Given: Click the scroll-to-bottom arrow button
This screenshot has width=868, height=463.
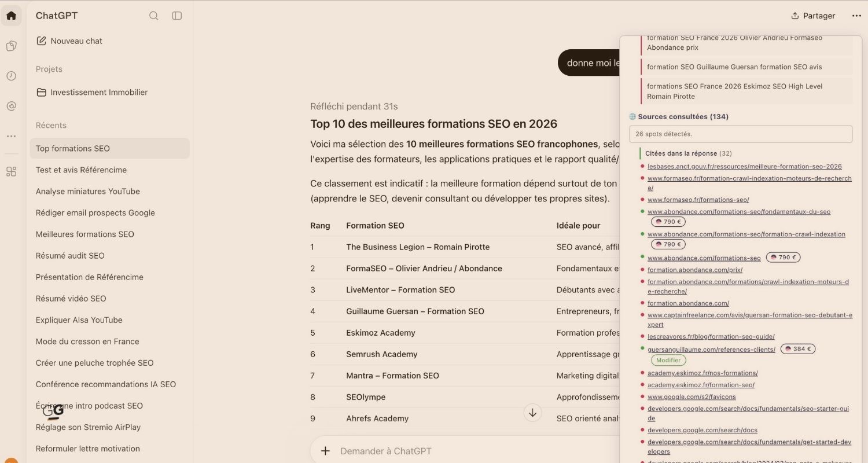Looking at the screenshot, I should pyautogui.click(x=532, y=413).
